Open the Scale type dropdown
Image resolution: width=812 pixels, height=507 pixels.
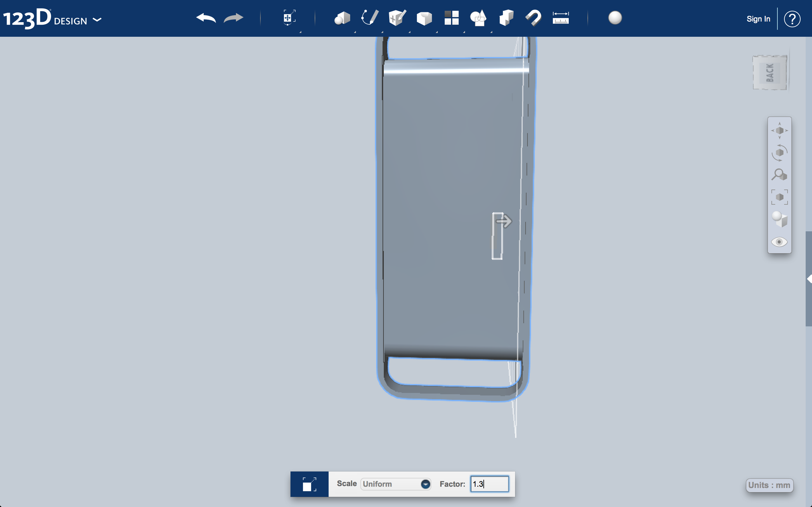click(425, 484)
